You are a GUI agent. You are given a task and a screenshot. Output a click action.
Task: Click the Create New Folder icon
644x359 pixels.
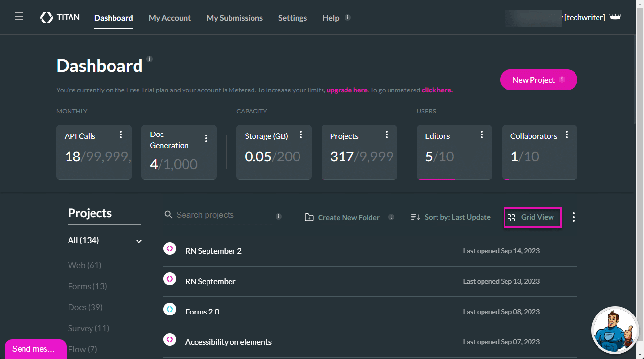click(x=309, y=218)
